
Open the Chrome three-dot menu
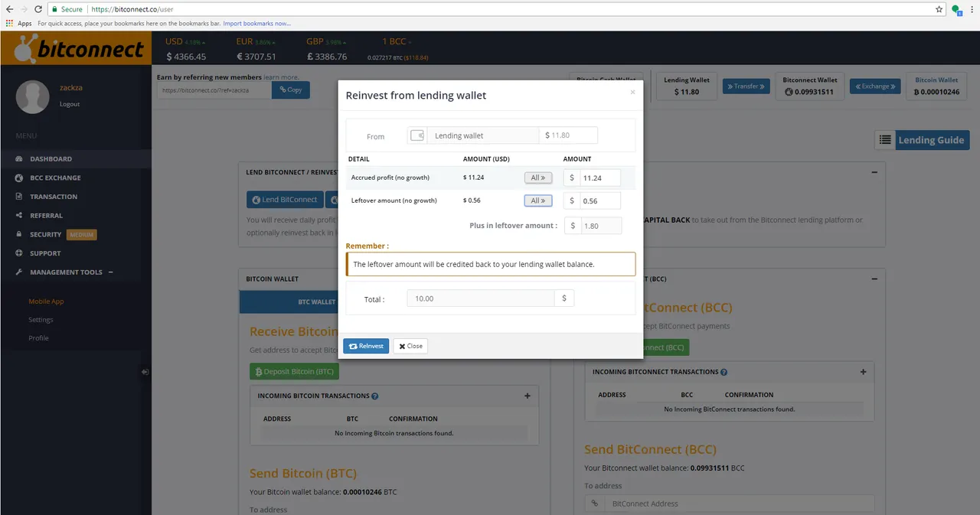[972, 9]
